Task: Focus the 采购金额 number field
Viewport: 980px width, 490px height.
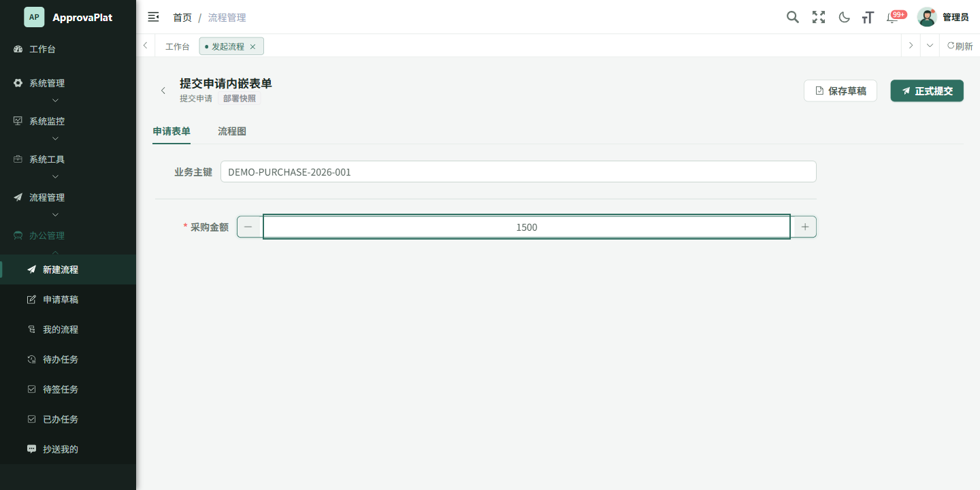Action: click(527, 227)
